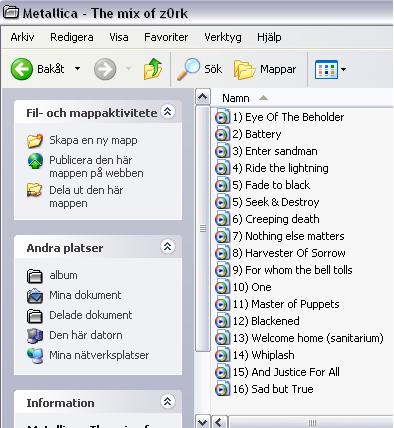The image size is (394, 428).
Task: Select the '10) One' media file icon
Action: coord(222,287)
